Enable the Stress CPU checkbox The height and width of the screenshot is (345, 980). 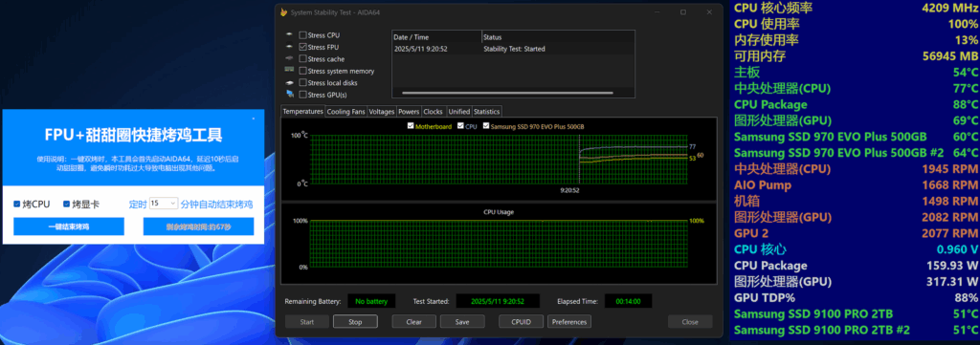point(302,35)
